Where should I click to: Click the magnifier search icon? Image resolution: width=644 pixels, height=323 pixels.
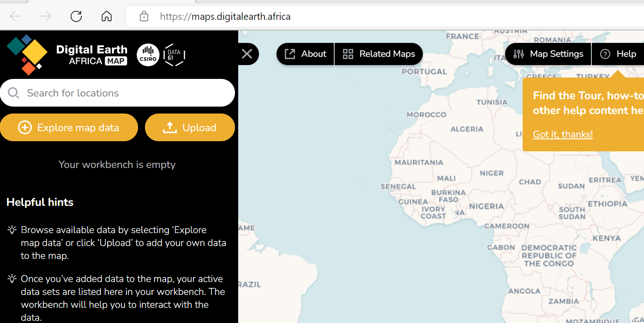[14, 93]
